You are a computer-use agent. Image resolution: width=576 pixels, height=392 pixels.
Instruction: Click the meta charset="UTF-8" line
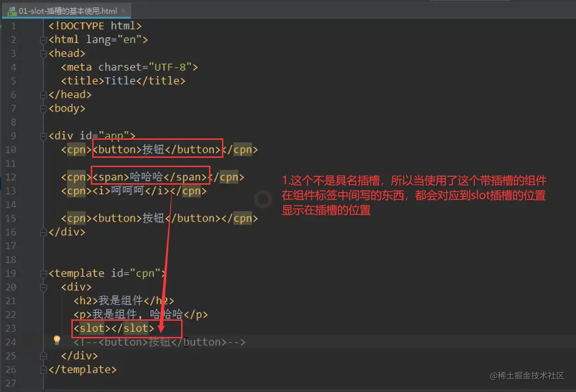(x=129, y=67)
